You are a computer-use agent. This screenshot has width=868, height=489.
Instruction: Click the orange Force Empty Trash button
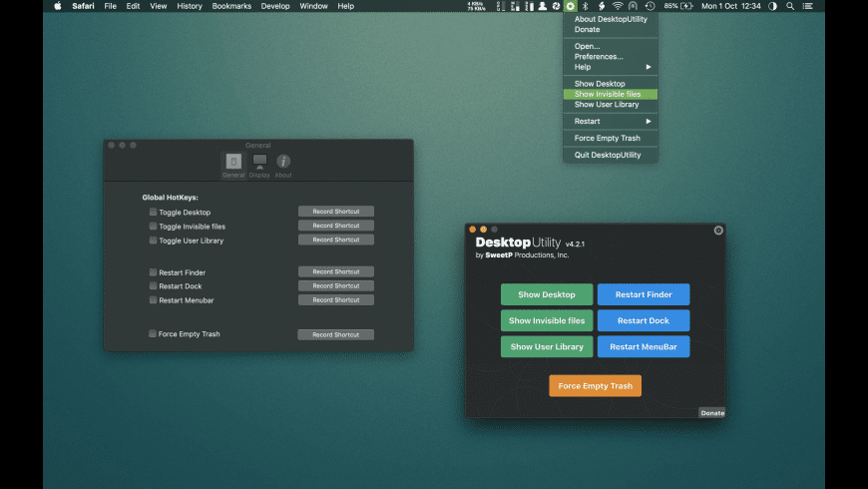click(x=595, y=386)
